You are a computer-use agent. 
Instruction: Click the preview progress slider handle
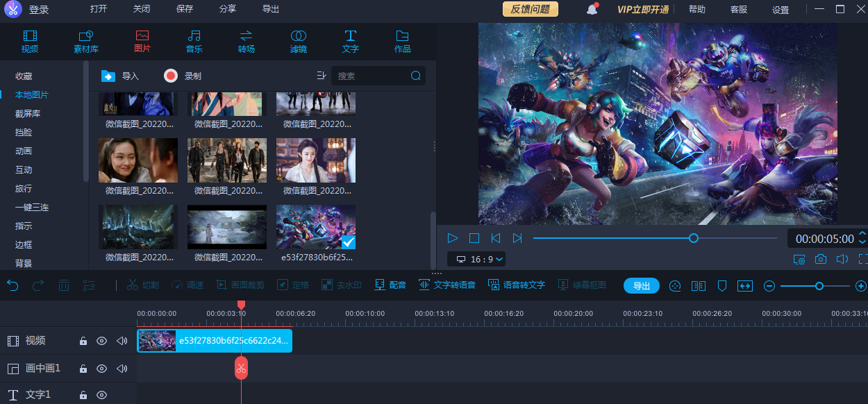coord(693,238)
